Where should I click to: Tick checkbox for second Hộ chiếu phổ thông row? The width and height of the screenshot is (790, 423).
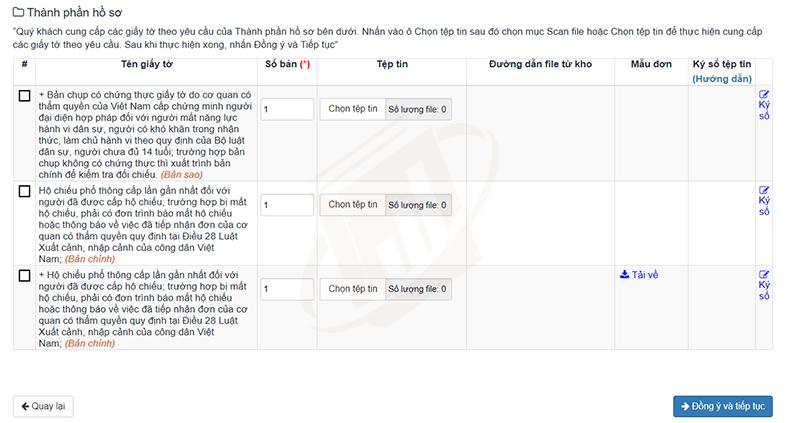pos(24,191)
